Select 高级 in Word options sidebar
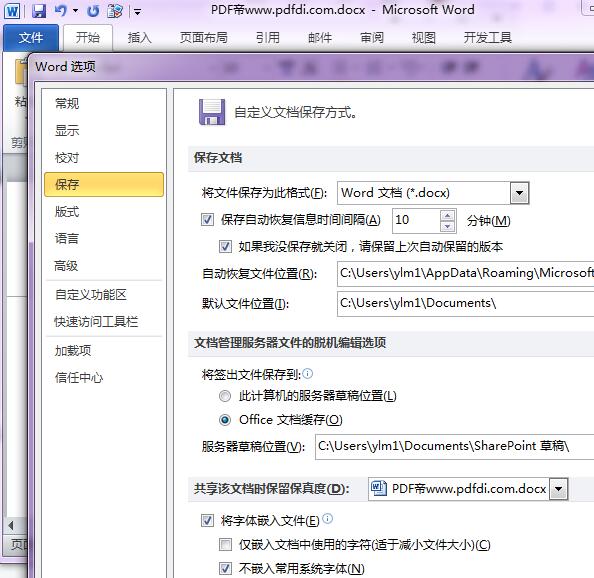The width and height of the screenshot is (594, 578). [x=104, y=266]
